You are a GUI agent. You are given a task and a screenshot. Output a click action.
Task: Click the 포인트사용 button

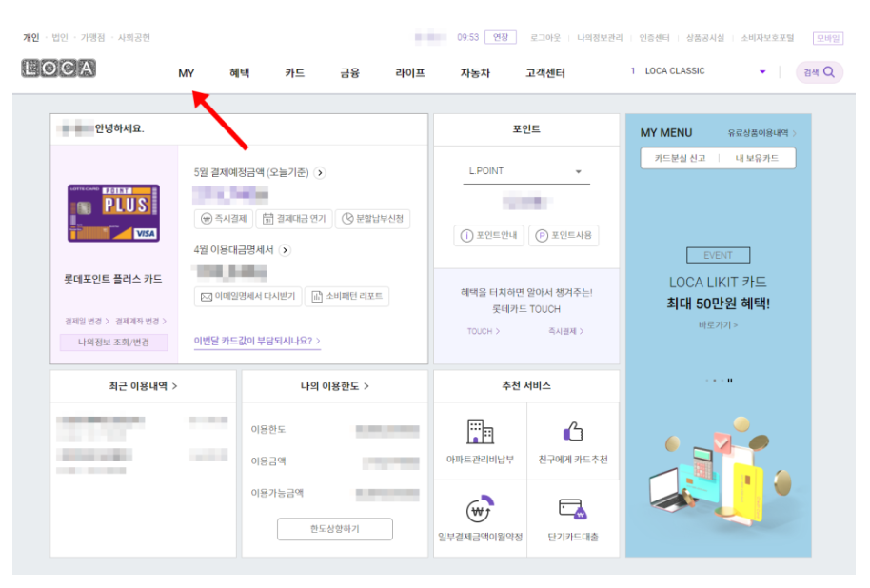coord(564,235)
